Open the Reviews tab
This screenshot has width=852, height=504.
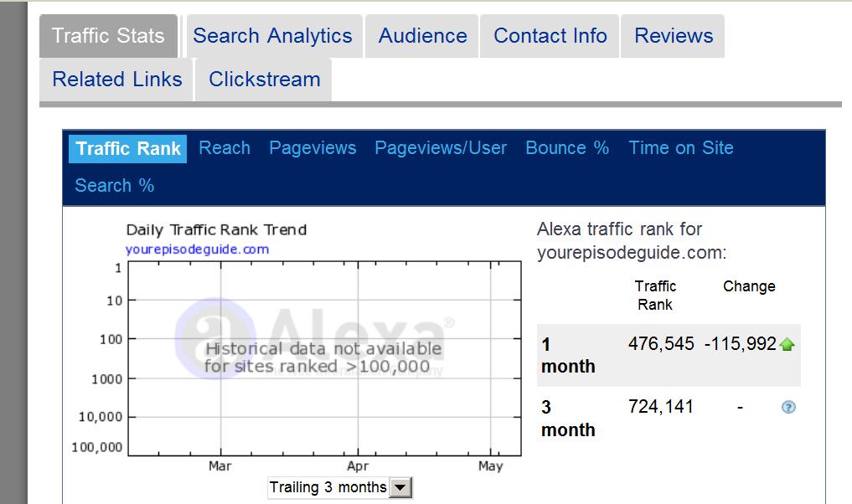[674, 36]
